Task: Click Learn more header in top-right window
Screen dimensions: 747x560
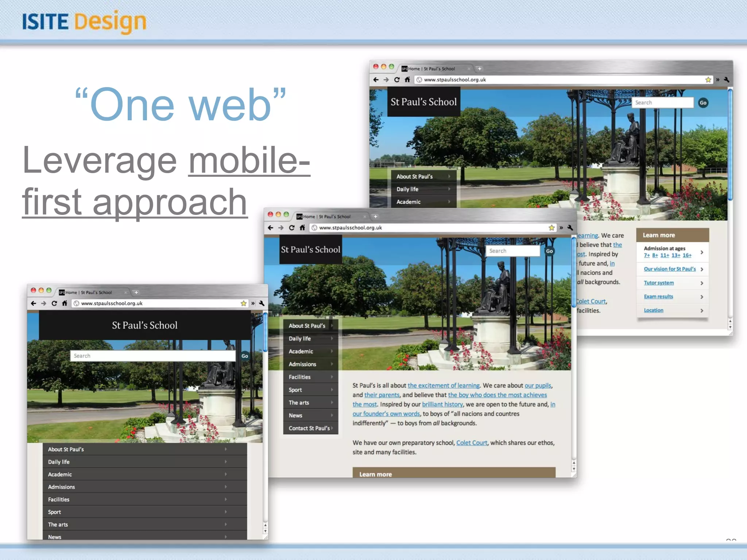Action: point(673,235)
